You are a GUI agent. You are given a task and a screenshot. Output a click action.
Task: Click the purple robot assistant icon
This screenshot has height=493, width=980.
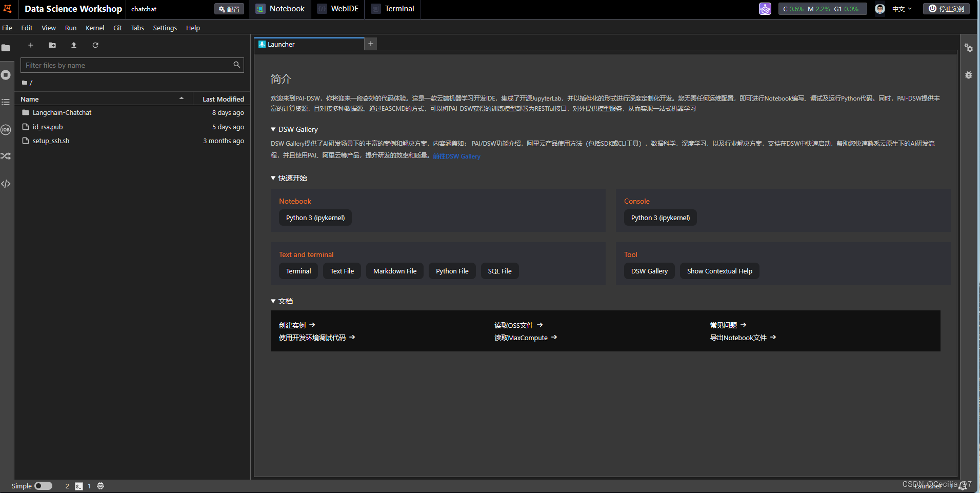click(765, 9)
